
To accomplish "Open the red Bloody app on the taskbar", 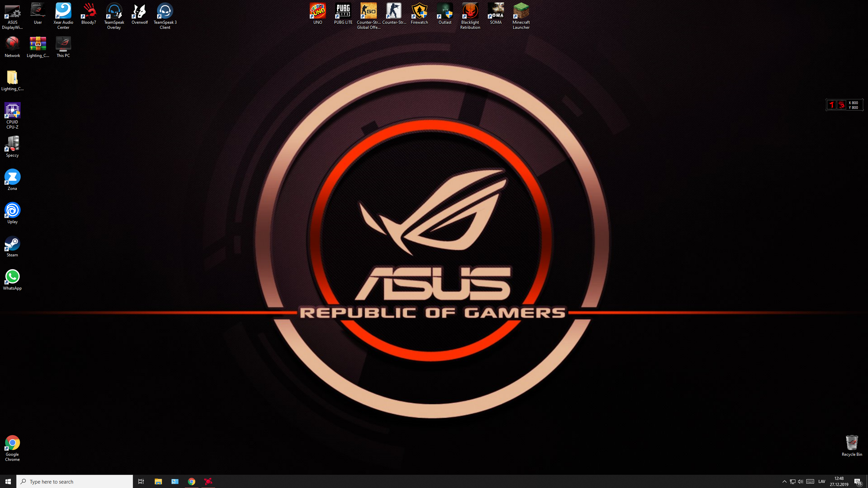I will (x=208, y=481).
